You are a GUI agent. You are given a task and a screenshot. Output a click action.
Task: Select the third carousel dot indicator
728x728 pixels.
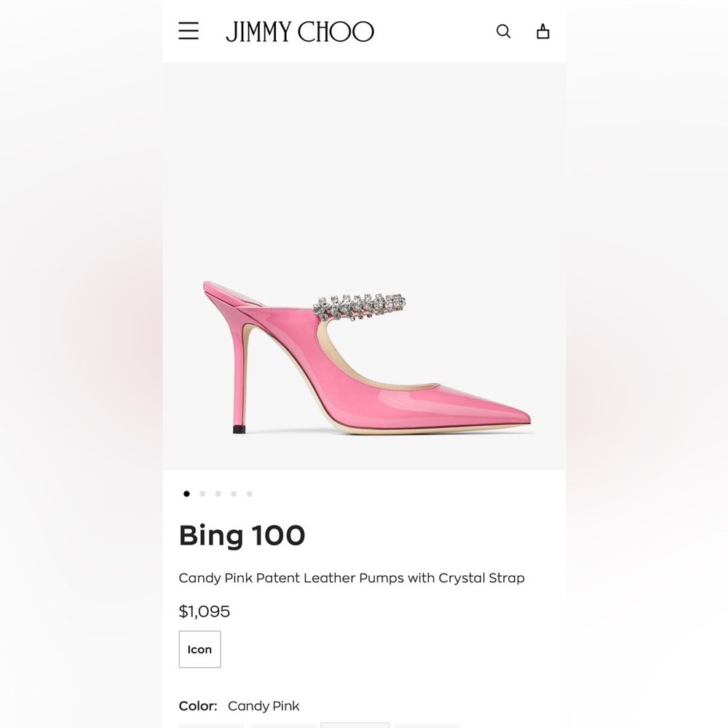[218, 494]
